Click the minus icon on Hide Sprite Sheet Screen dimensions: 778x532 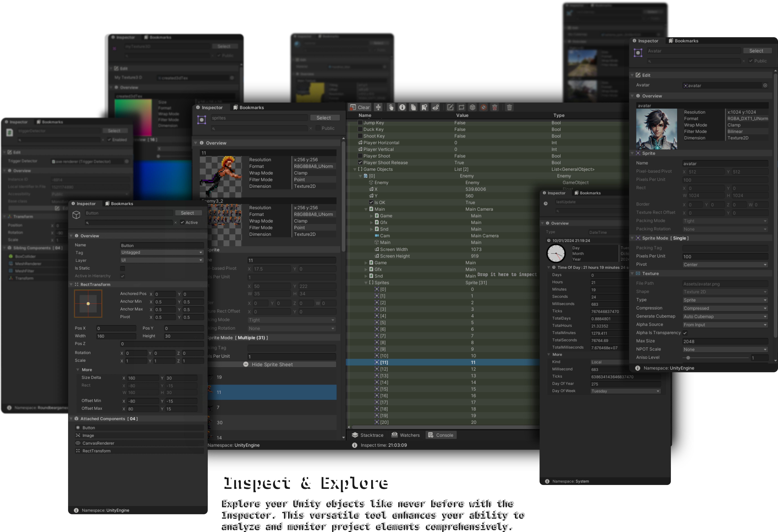pos(246,364)
